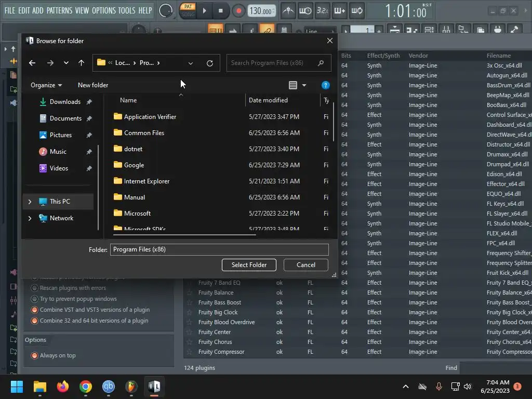The image size is (532, 399).
Task: Go up one folder level
Action: click(81, 63)
